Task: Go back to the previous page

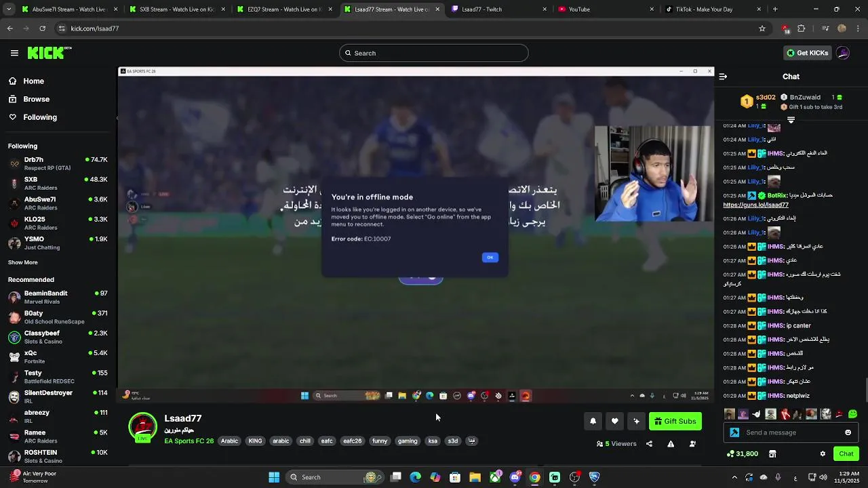Action: coord(9,28)
